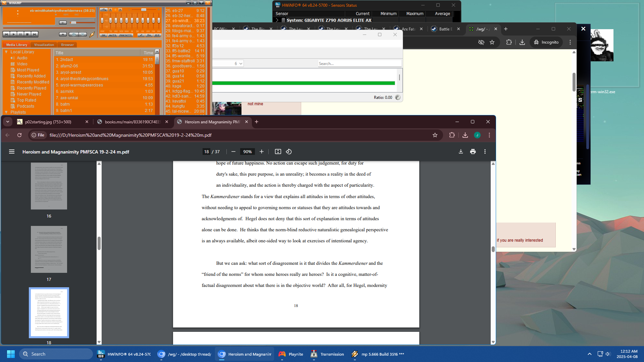Play the current track in Winamp
Screen dimensions: 644x362
pyautogui.click(x=13, y=34)
